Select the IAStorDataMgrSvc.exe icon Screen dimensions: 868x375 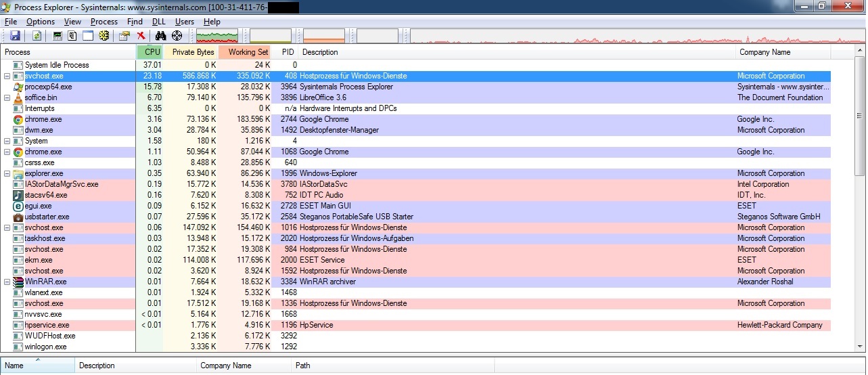pos(18,184)
